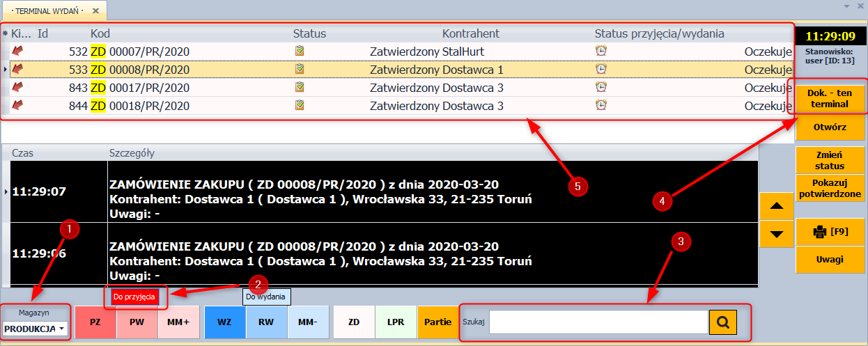Screen dimensions: 868x346
Task: Click the red arrow icon in row 532
Action: pos(17,50)
